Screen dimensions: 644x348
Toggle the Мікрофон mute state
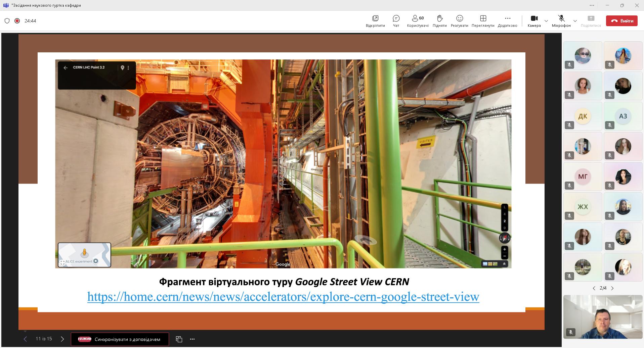point(561,21)
